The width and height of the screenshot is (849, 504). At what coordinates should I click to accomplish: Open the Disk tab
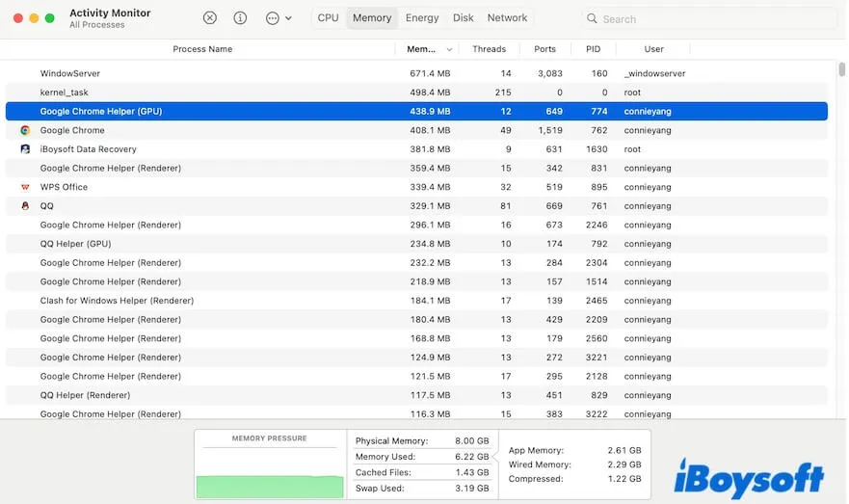463,18
